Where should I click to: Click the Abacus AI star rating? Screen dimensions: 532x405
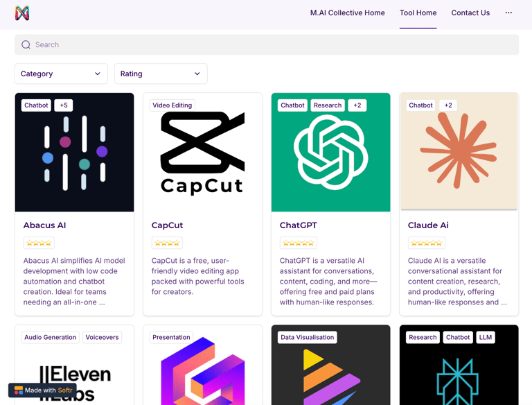tap(39, 243)
